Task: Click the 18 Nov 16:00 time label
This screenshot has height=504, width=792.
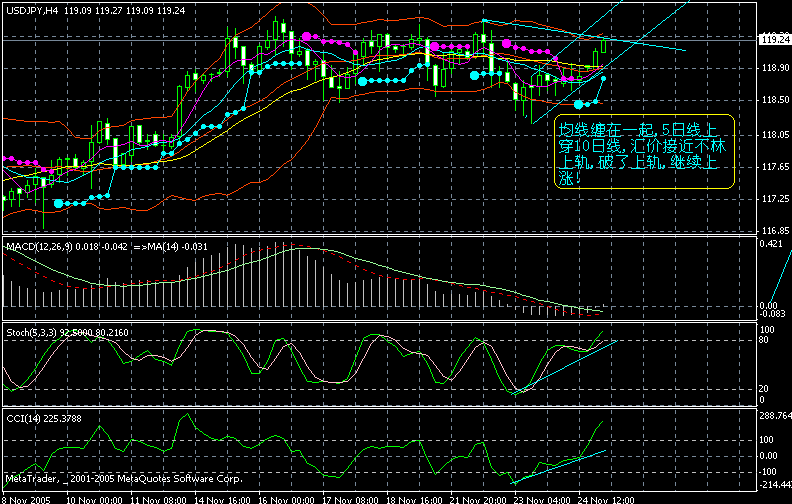Action: [x=414, y=500]
